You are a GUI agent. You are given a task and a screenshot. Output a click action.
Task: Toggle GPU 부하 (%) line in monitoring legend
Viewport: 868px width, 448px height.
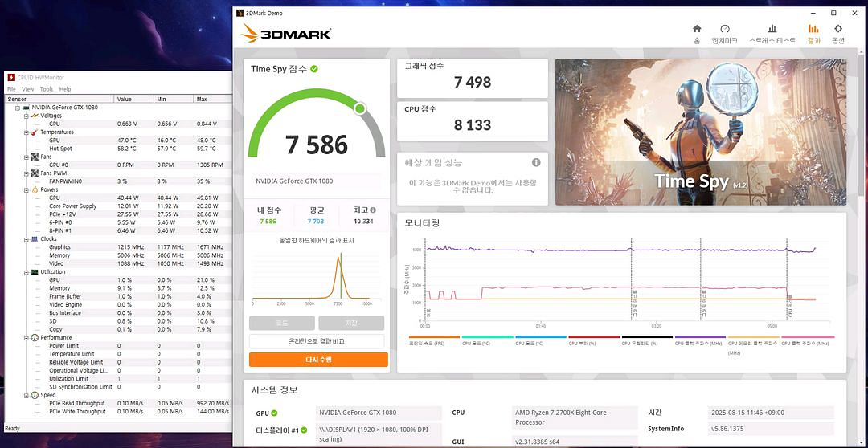(x=593, y=337)
